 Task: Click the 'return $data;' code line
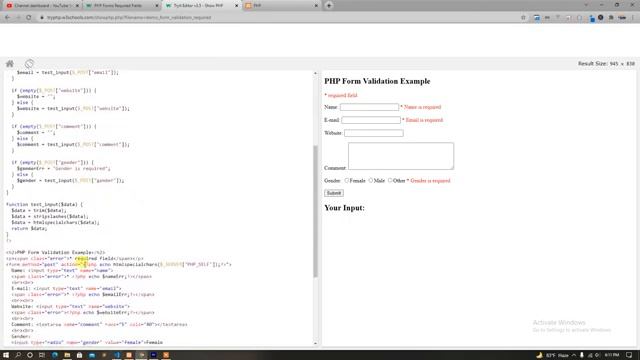[29, 229]
